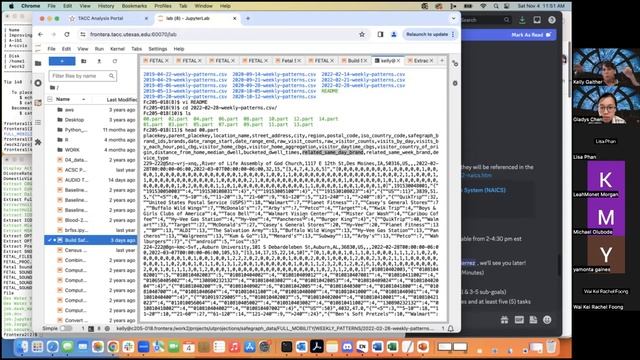Open Chrome side panel icon
Screen dimensions: 640x360
(x=380, y=35)
